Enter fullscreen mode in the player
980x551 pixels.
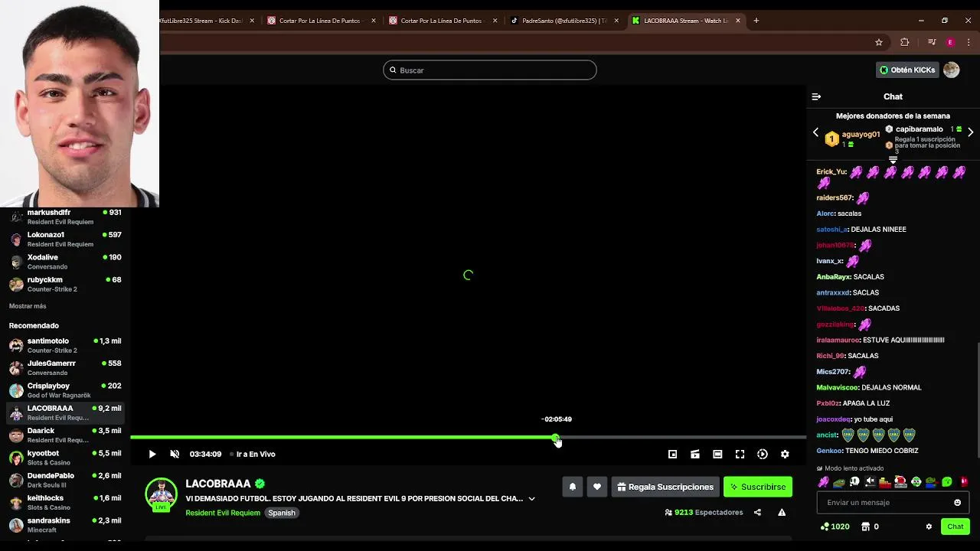(740, 454)
